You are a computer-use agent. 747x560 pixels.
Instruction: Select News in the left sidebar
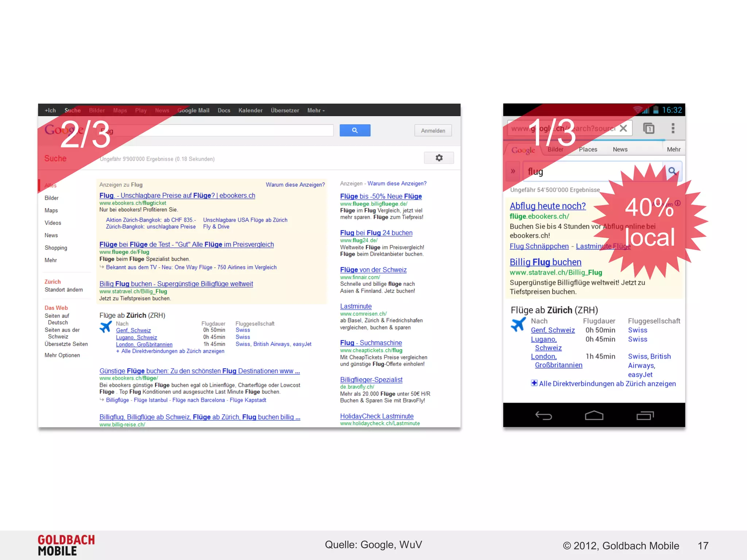point(51,235)
